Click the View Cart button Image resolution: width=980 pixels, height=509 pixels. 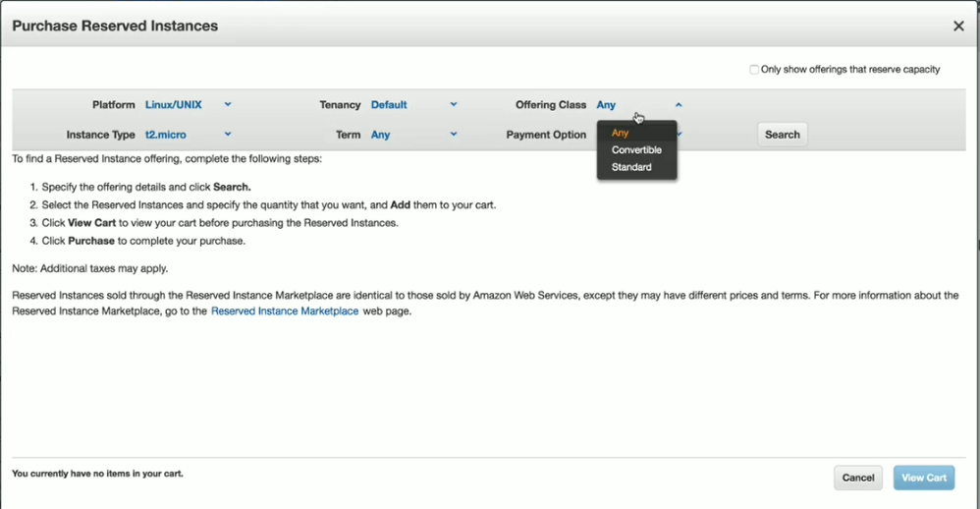[924, 478]
